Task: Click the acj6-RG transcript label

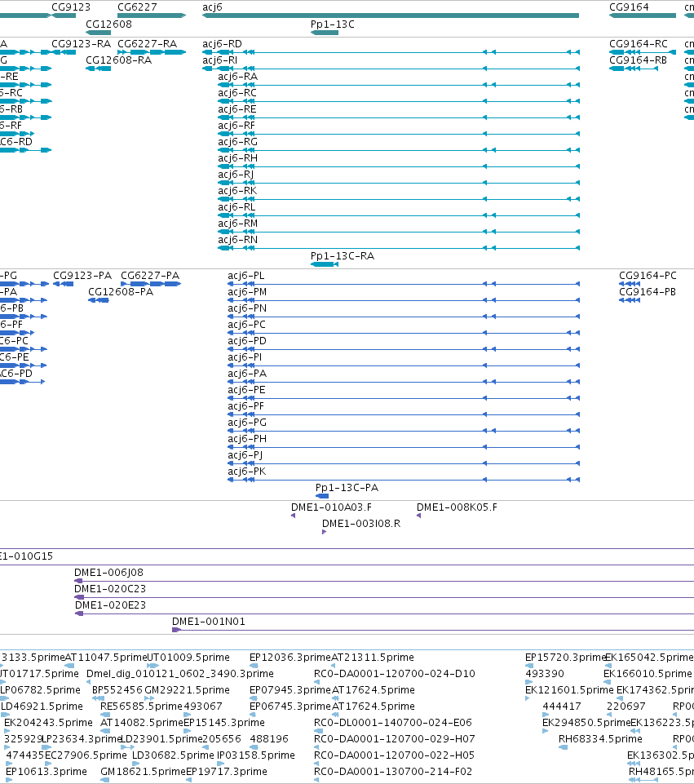Action: [238, 141]
